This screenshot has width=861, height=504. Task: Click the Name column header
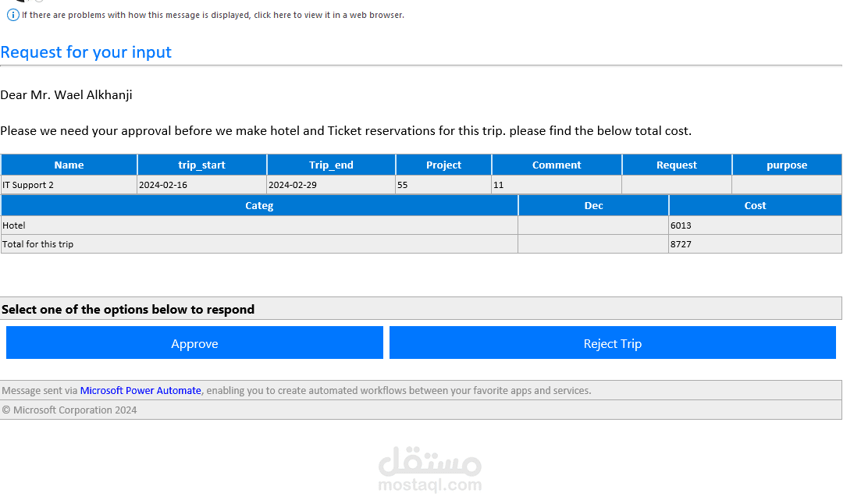tap(69, 165)
